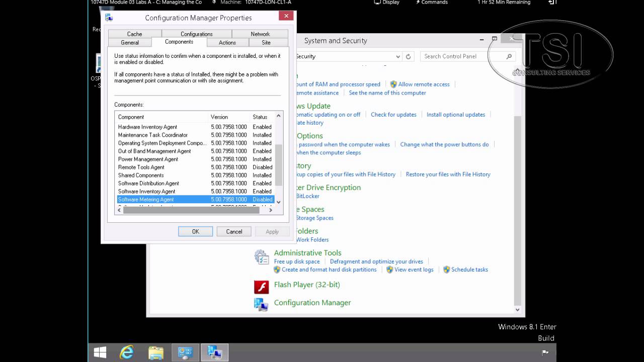Select the Shared Components row

195,175
